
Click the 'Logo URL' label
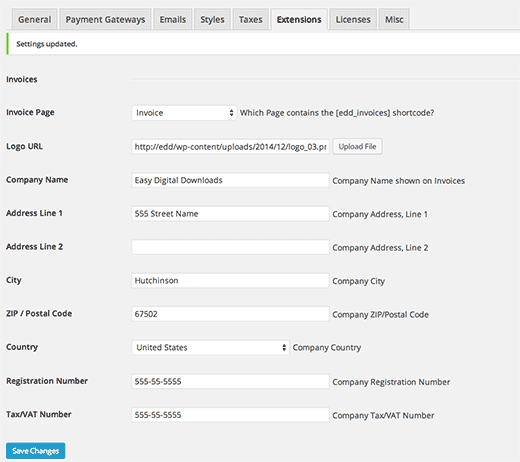pos(24,146)
